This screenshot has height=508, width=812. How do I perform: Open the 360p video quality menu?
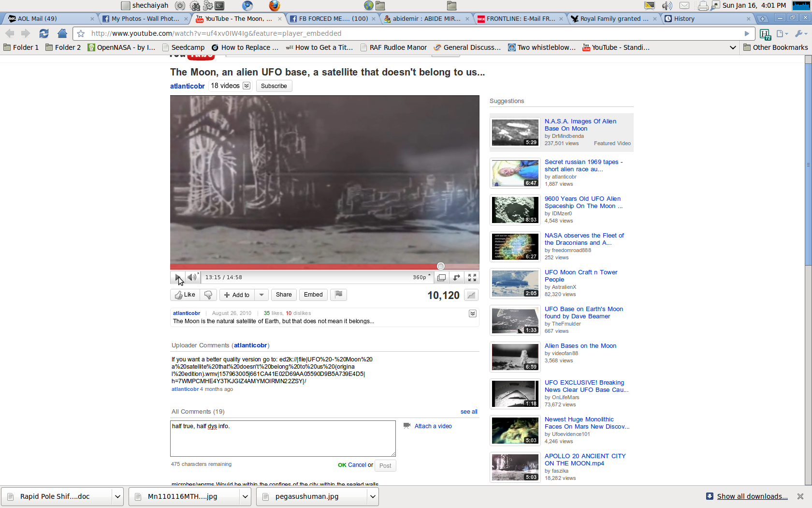pyautogui.click(x=421, y=277)
